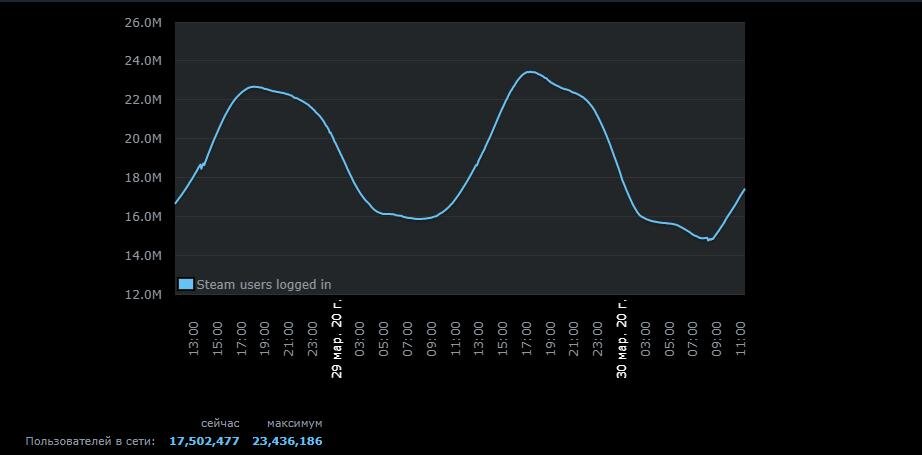Select the 14.0M axis label
This screenshot has height=455, width=922.
point(143,256)
